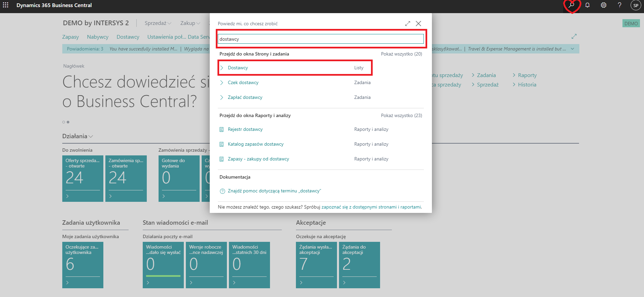
Task: Click the chevron next to Zapłać dostawcy
Action: [222, 97]
